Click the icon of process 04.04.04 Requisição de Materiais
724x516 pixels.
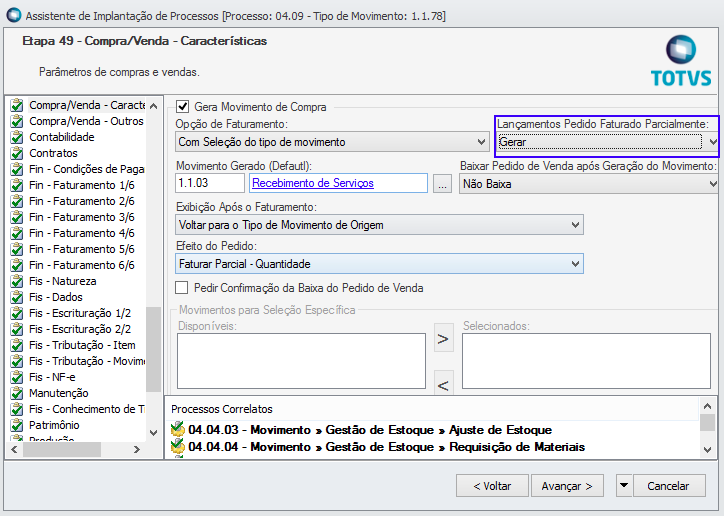(178, 447)
